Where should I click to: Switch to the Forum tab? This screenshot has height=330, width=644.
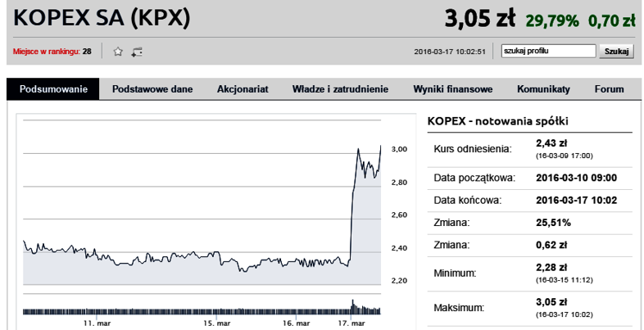pyautogui.click(x=609, y=89)
